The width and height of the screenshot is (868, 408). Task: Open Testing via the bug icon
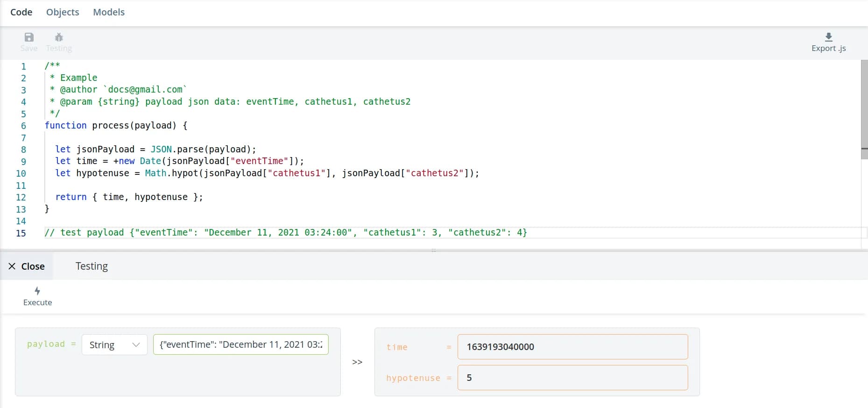pos(59,37)
